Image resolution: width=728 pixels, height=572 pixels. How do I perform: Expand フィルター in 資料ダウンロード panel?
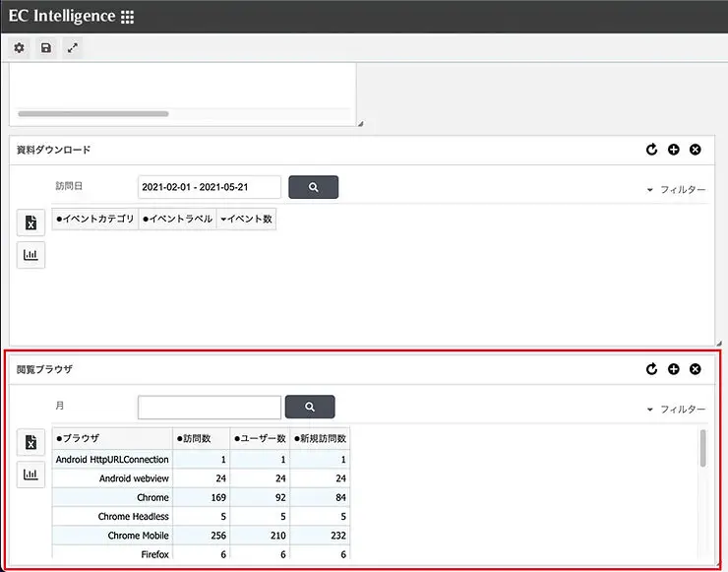(x=676, y=189)
